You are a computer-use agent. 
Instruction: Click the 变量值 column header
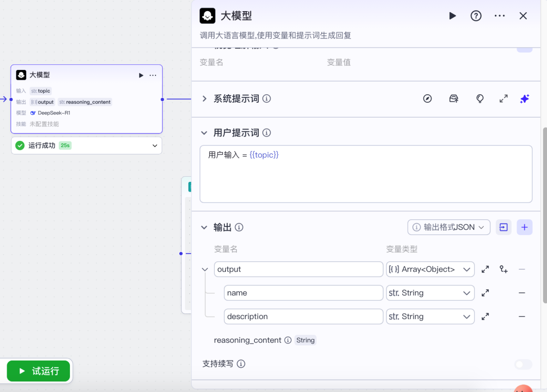339,62
